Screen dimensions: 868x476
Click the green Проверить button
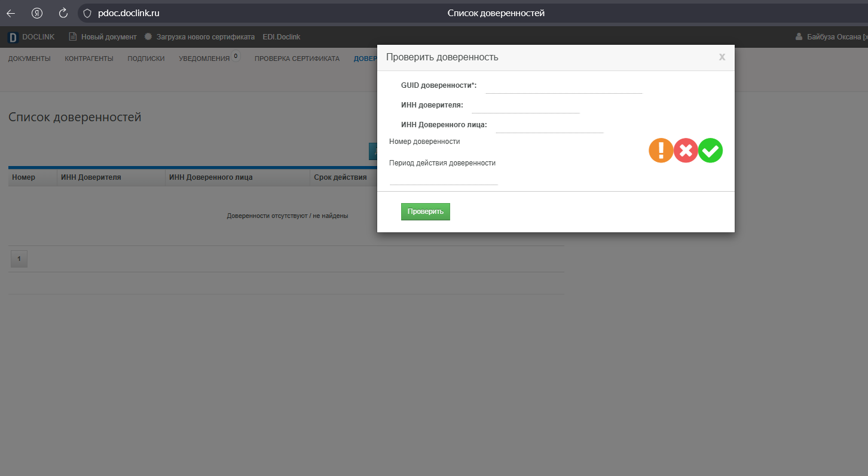click(x=426, y=212)
